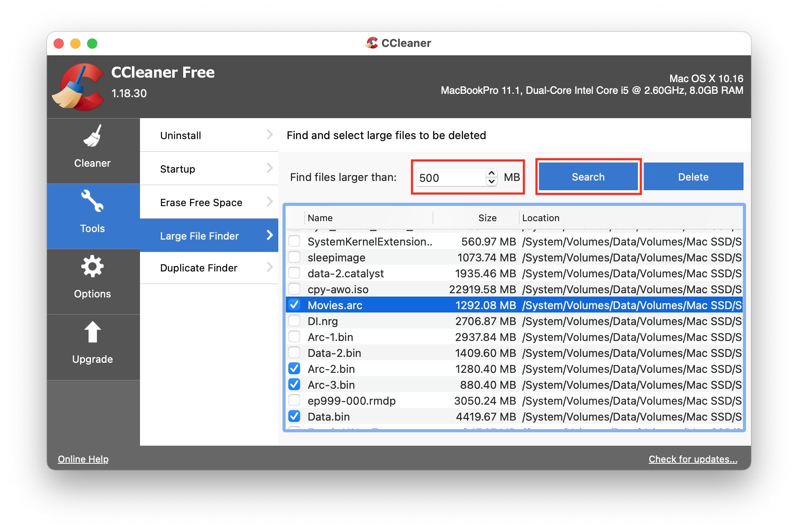Uncheck the Arc-2.bin checkbox
798x532 pixels.
click(295, 368)
